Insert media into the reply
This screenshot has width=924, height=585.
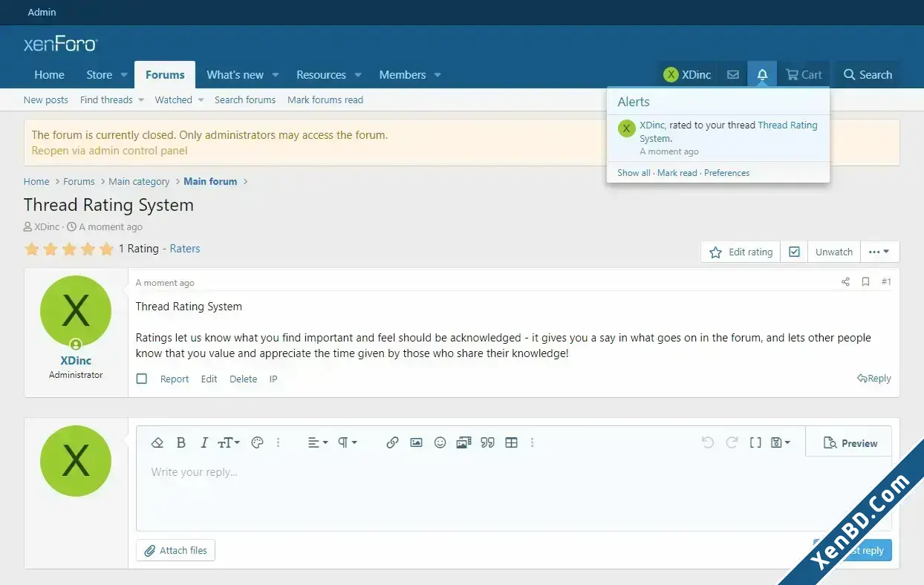[463, 442]
